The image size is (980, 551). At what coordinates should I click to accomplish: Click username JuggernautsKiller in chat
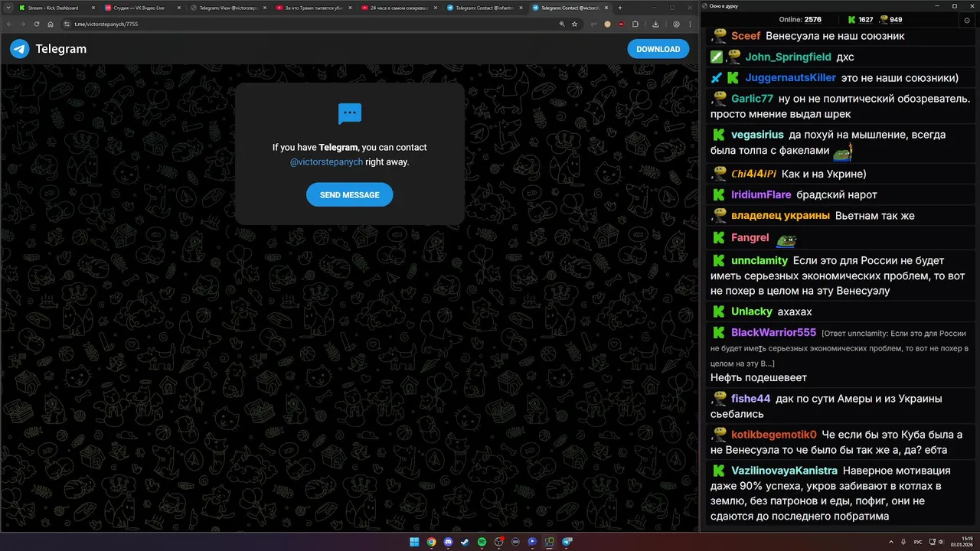click(x=790, y=77)
